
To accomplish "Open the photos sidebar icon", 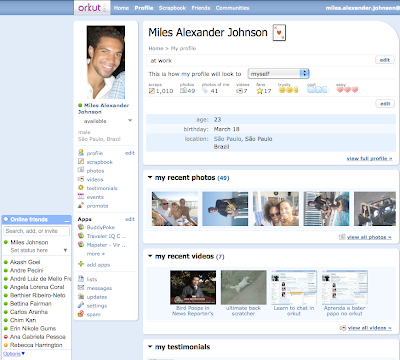I will point(81,170).
